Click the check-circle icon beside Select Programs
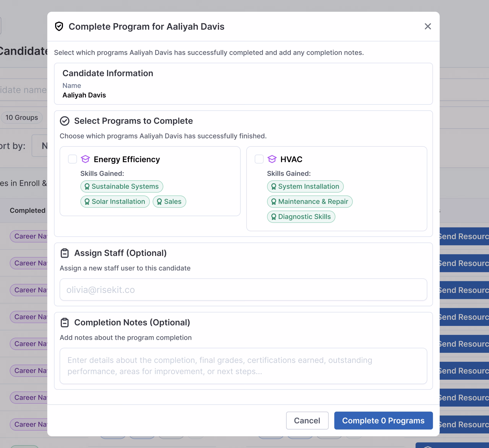The width and height of the screenshot is (489, 448). coord(65,121)
